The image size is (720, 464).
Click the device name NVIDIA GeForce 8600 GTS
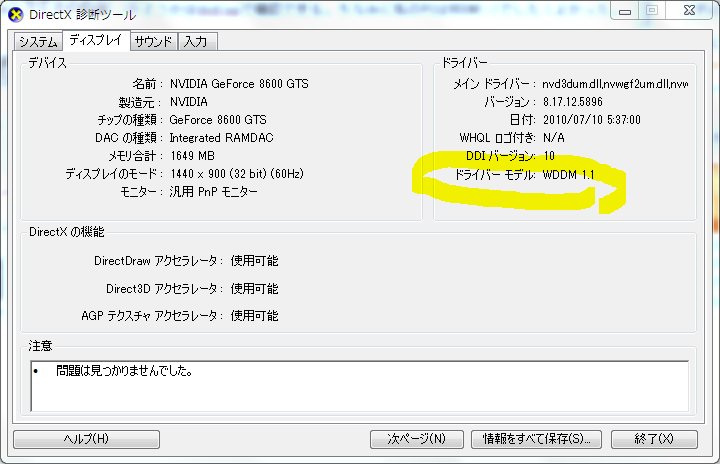[239, 84]
